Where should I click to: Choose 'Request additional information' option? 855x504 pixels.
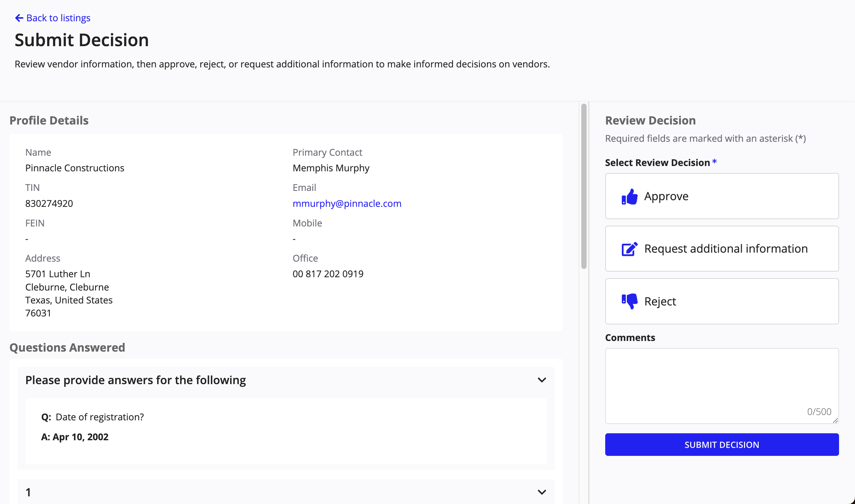tap(721, 249)
